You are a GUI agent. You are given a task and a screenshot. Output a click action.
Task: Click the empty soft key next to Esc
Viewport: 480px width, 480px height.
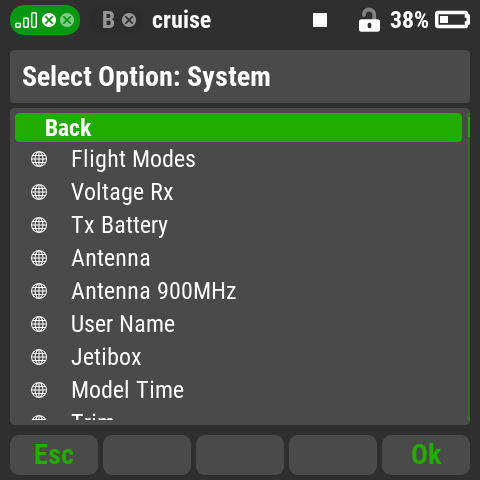click(x=147, y=455)
